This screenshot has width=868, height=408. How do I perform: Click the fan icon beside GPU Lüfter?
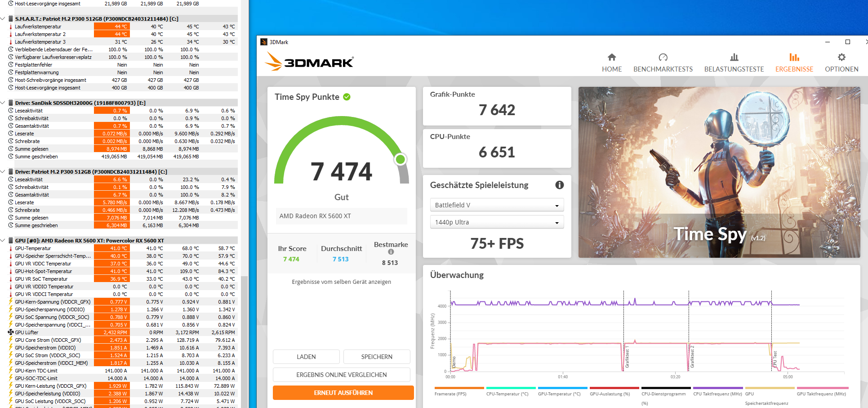[11, 332]
